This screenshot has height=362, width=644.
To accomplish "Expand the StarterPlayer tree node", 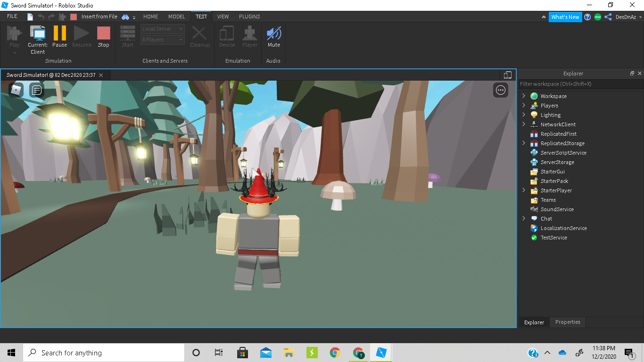I will [523, 190].
